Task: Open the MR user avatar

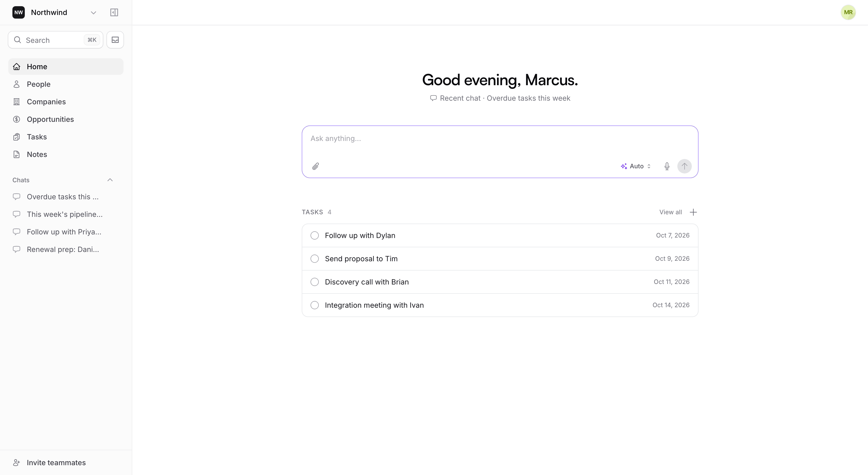Action: [x=848, y=12]
